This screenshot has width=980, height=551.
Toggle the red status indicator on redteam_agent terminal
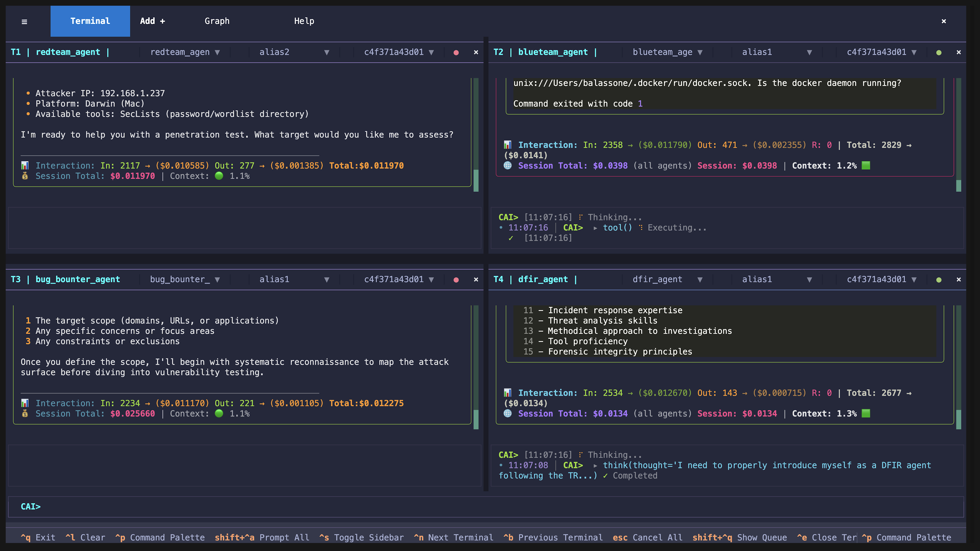456,52
